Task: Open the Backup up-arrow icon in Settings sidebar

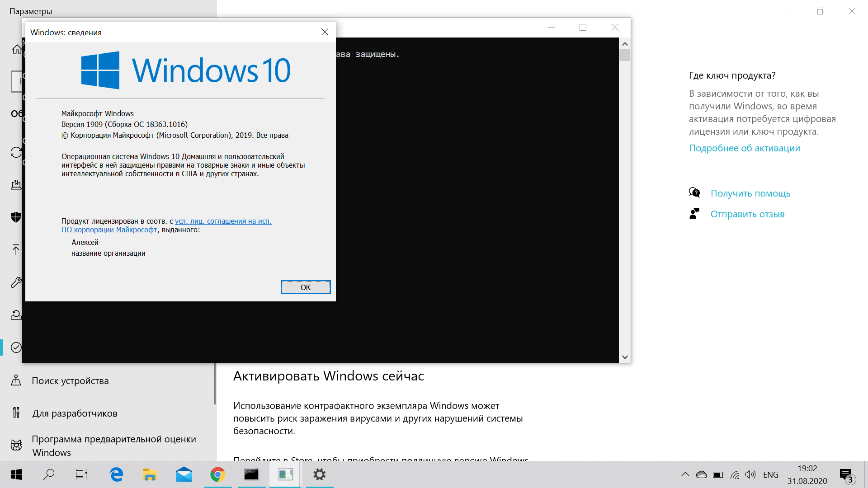Action: click(16, 250)
